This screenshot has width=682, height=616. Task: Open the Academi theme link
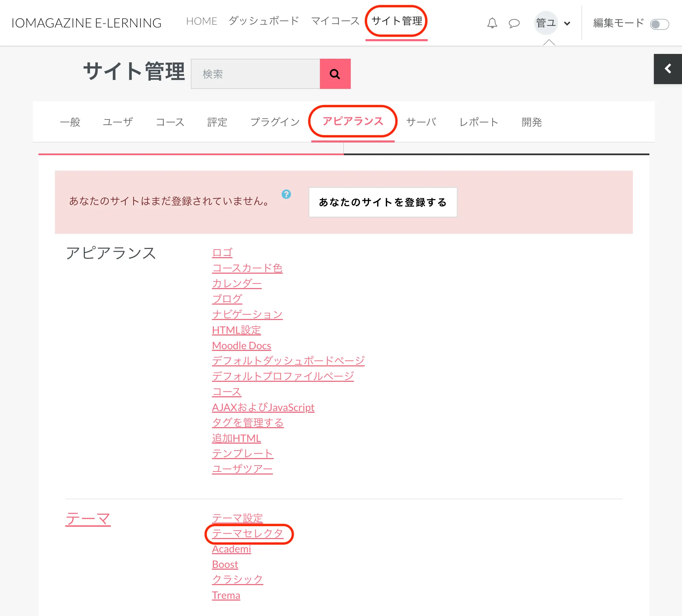click(x=231, y=549)
